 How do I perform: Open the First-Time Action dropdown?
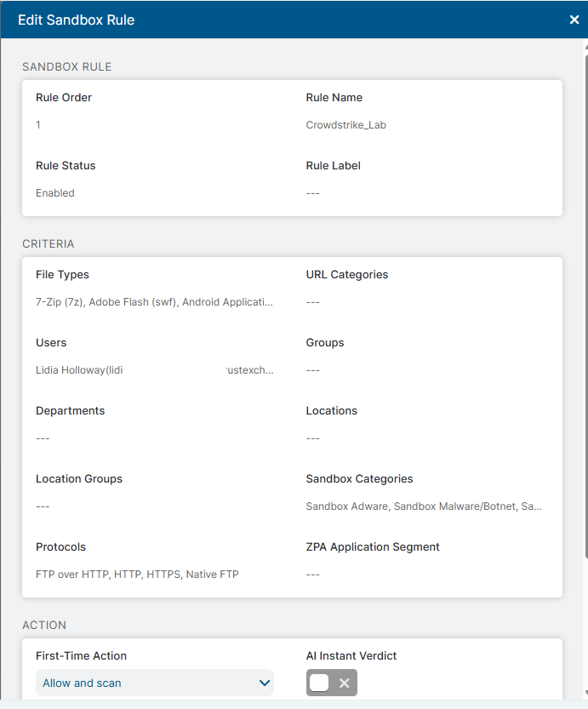[155, 683]
